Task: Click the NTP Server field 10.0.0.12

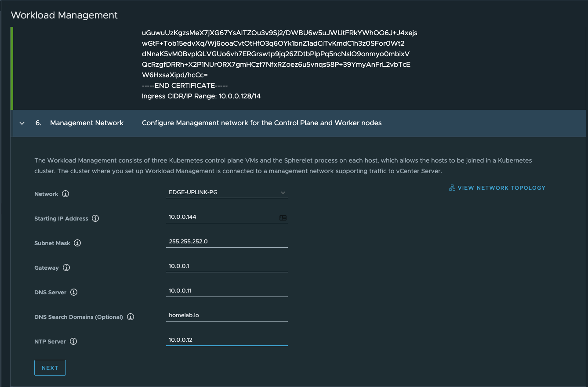Action: coord(227,340)
